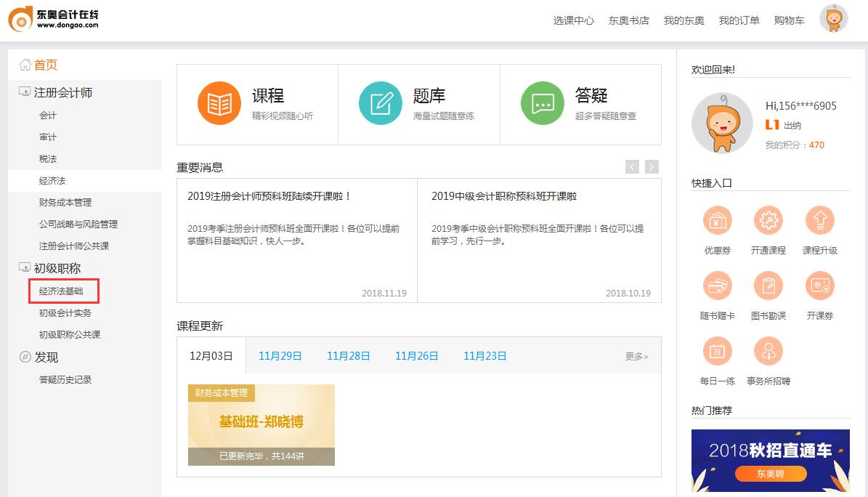This screenshot has width=868, height=497.
Task: Click the right arrow on 重要消息 carousel
Action: (x=650, y=166)
